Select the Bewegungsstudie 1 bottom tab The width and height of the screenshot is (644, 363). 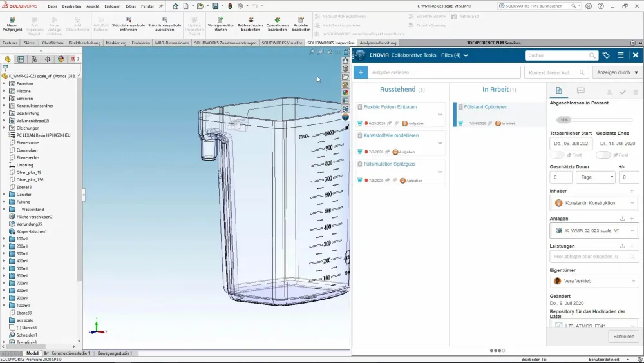click(115, 353)
